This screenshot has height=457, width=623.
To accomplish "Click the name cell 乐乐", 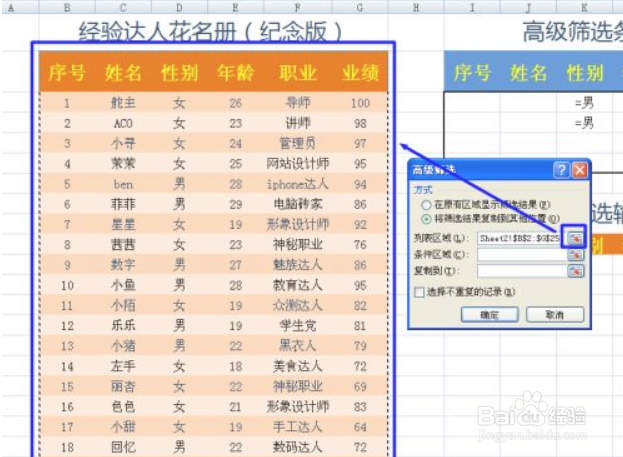I will pos(123,326).
